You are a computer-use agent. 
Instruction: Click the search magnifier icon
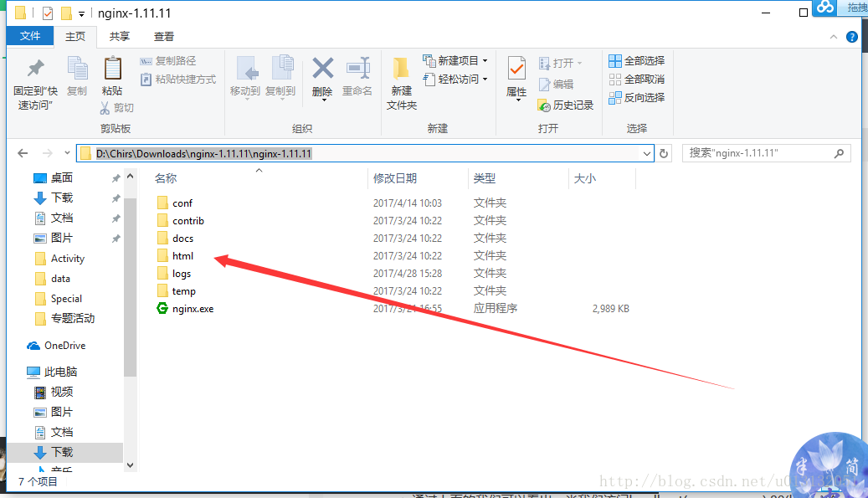(x=840, y=153)
